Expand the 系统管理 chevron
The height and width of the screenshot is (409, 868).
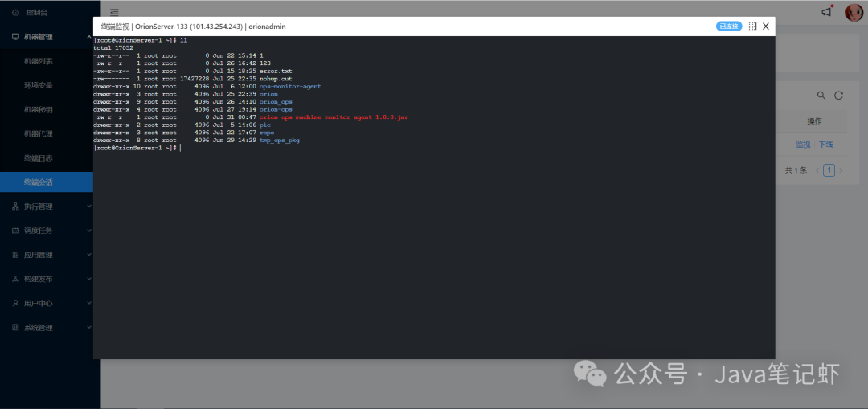89,328
